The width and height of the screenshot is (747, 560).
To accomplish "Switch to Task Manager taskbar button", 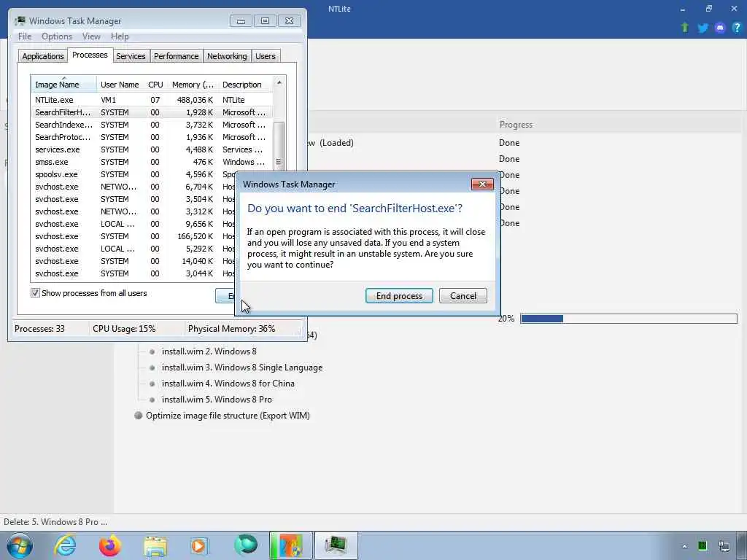I will (336, 545).
